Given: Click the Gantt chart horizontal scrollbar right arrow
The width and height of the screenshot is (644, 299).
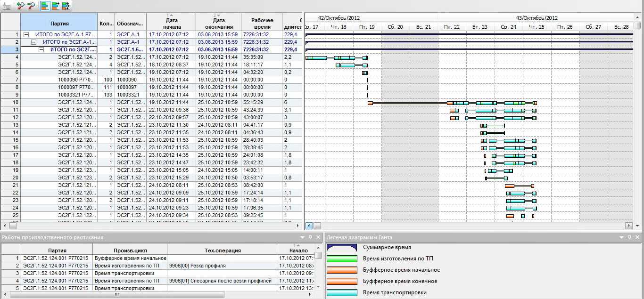Looking at the screenshot, I should (629, 226).
